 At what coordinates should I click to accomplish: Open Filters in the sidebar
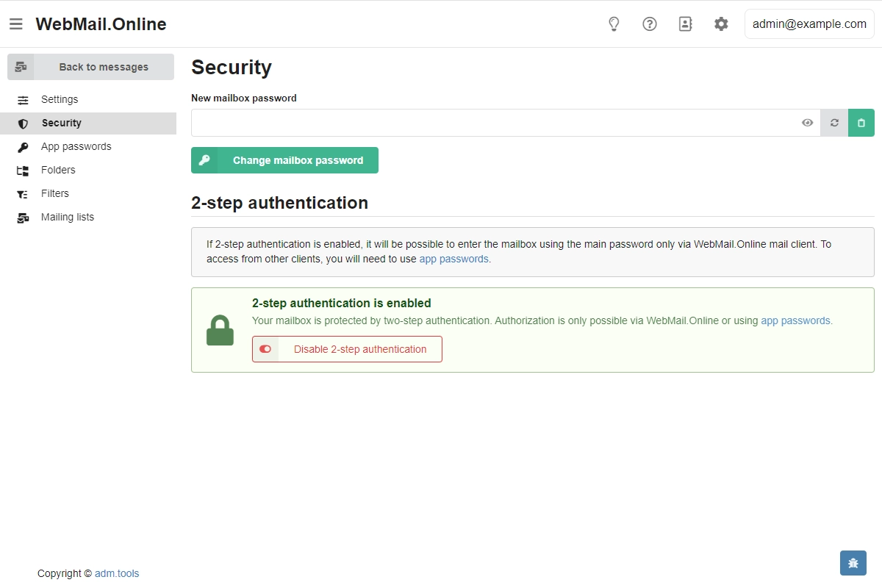(55, 193)
